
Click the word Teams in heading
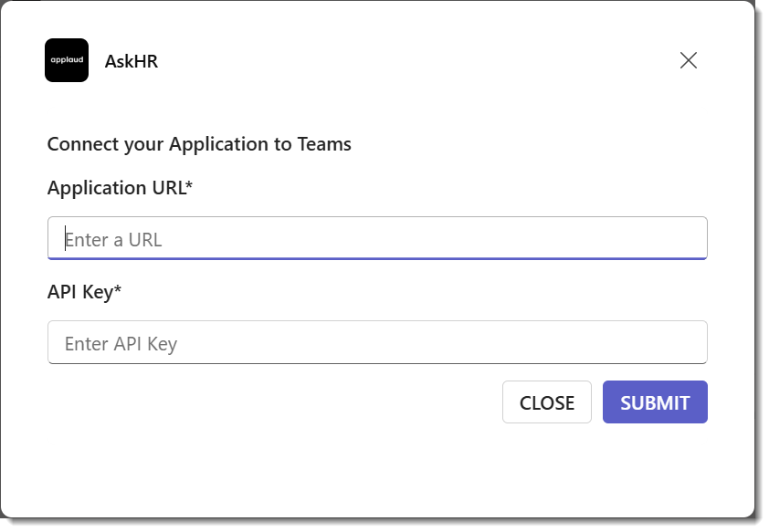[324, 144]
